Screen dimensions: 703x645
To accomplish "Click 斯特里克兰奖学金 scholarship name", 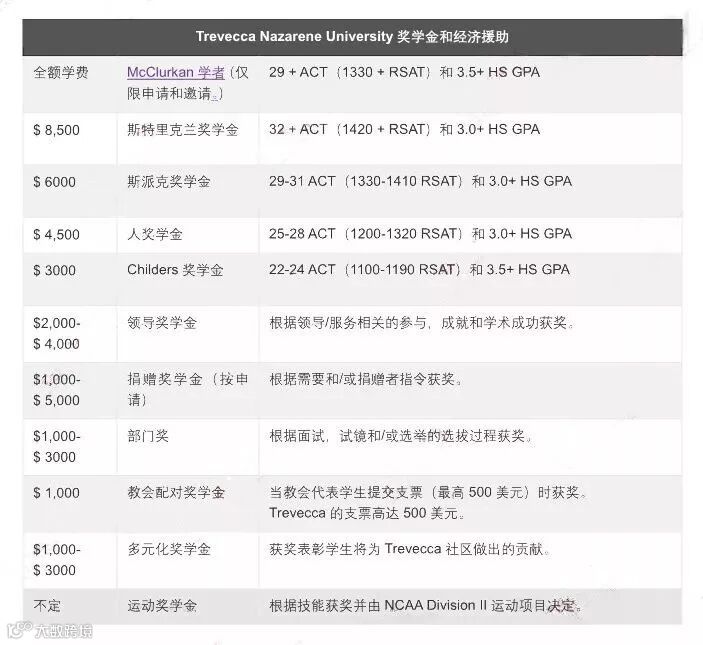I will [x=182, y=130].
